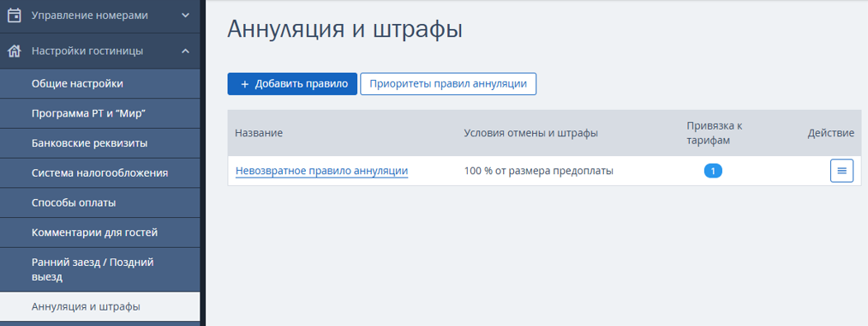Select Система налогообложения menu item

[99, 173]
